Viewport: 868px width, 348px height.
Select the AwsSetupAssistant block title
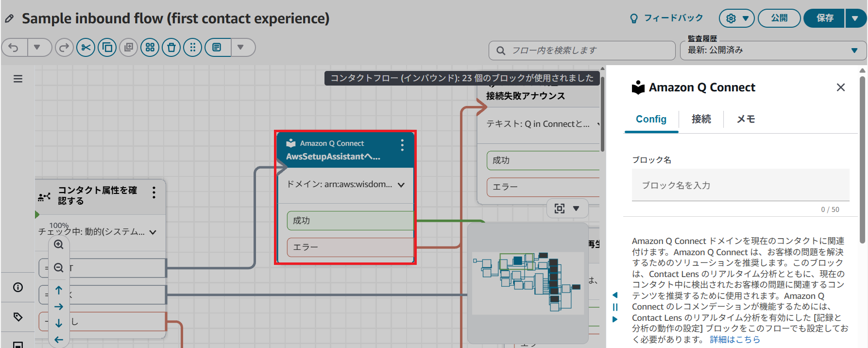click(333, 157)
